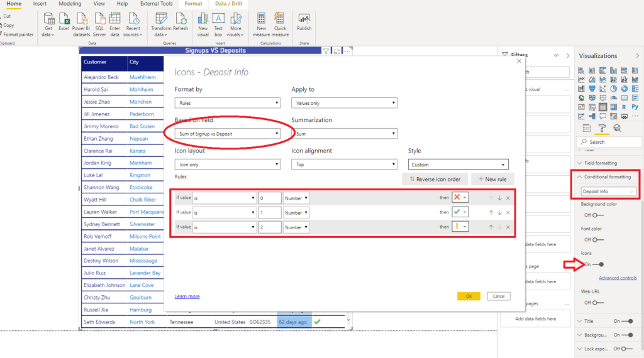Delete the value 2 rule

coord(508,227)
